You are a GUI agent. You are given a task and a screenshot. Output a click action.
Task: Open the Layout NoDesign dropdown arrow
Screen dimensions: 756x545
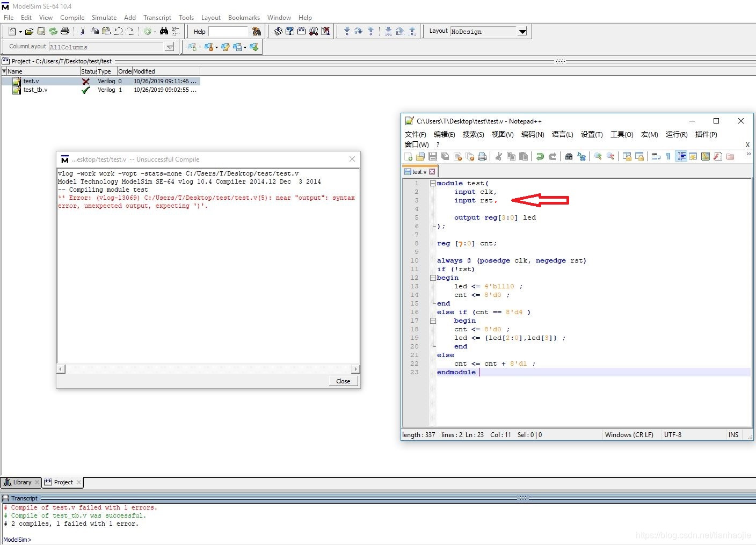tap(522, 31)
